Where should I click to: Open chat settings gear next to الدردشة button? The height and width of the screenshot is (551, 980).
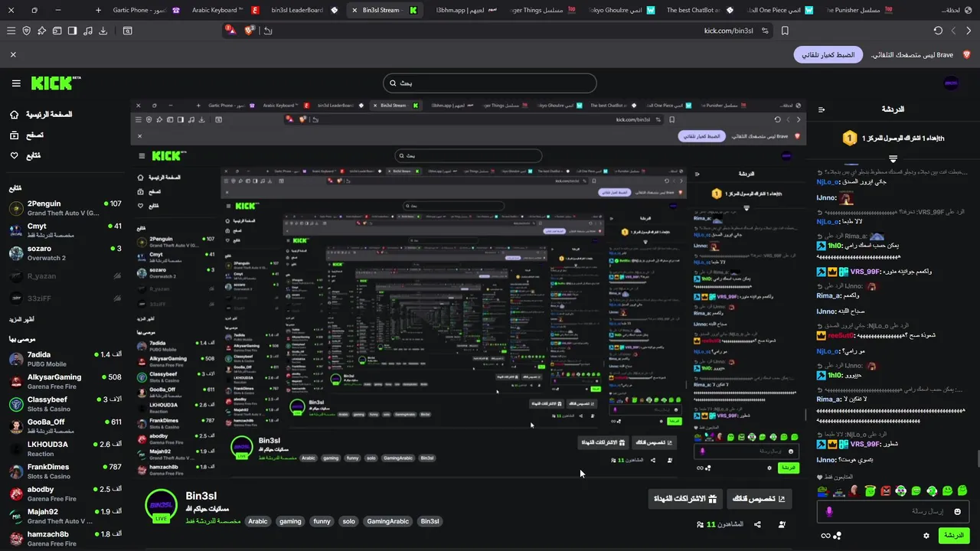tap(926, 536)
